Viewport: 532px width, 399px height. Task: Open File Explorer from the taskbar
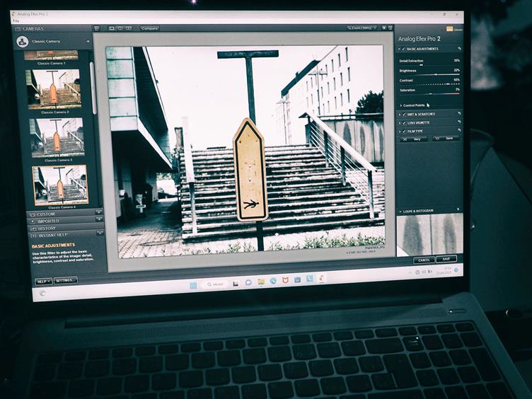click(x=261, y=282)
